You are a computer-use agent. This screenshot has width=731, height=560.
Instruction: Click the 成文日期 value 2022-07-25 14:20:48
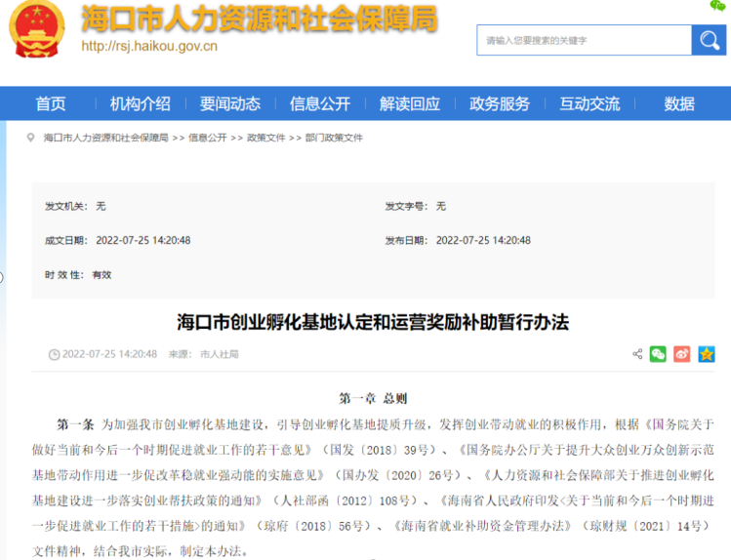143,240
